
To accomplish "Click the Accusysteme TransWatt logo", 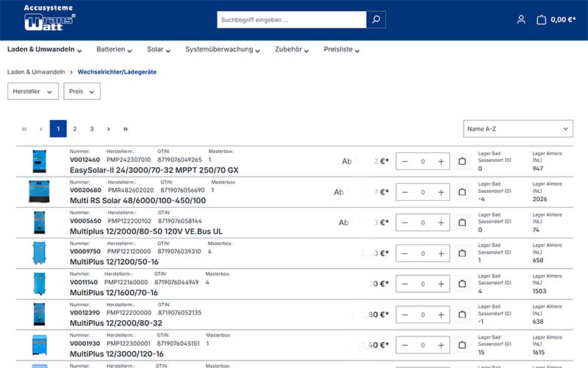I will point(49,18).
